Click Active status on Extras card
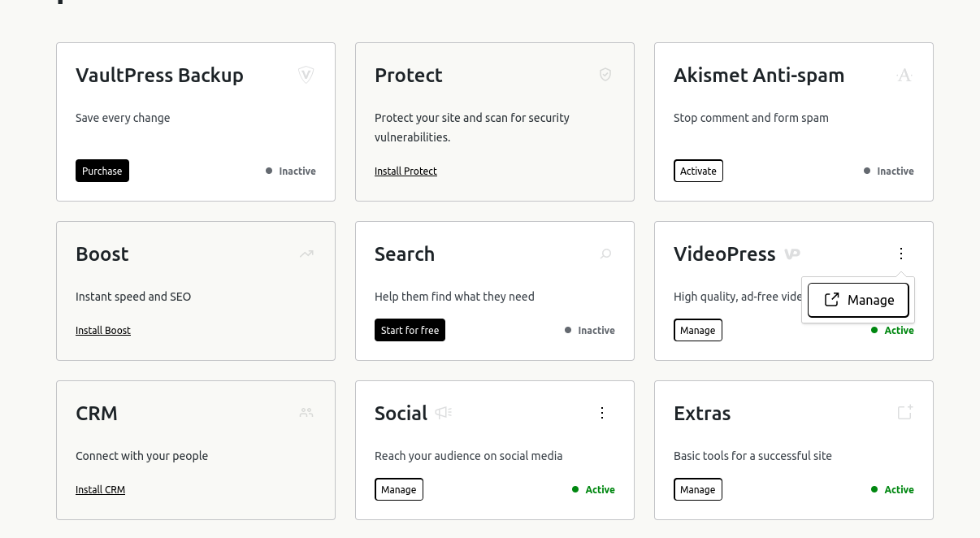Screen dimensions: 980x538 click(892, 489)
